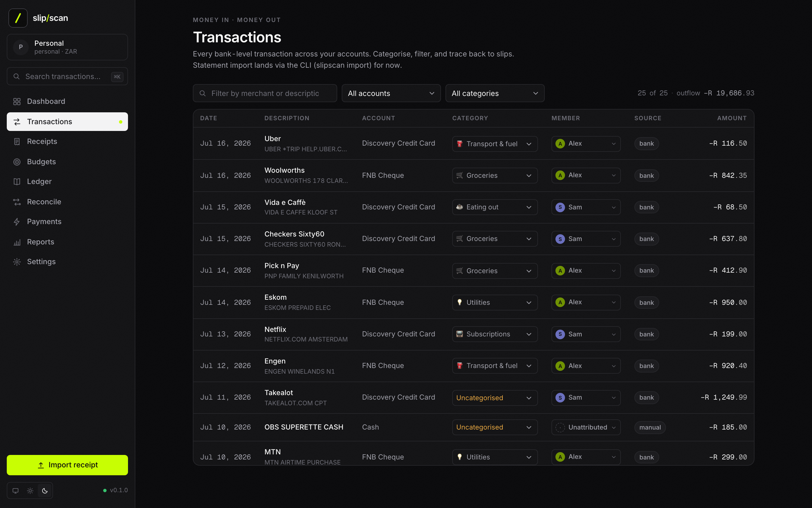Open the All accounts dropdown
This screenshot has height=508, width=812.
[x=391, y=93]
